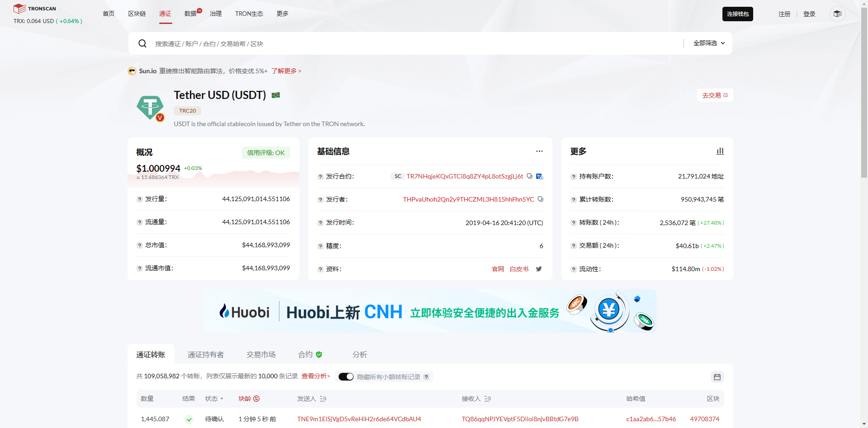Screen dimensions: 868x428
Task: Open the 数据 menu
Action: pyautogui.click(x=190, y=14)
